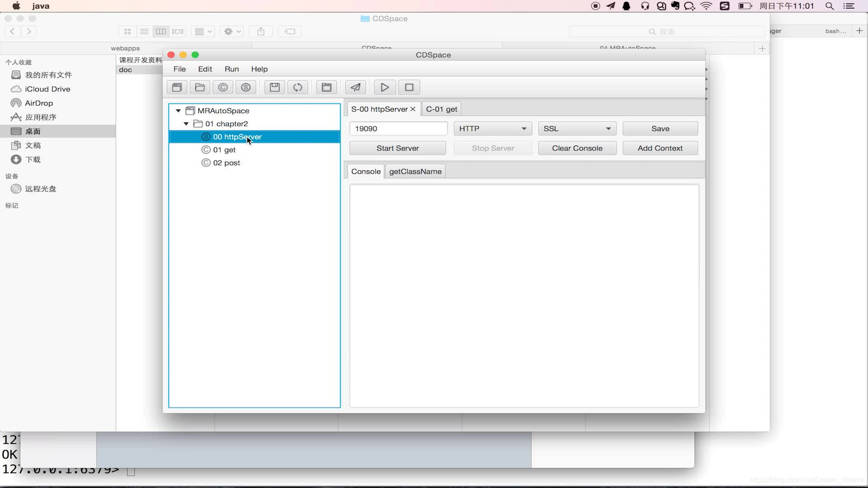Collapse the 01 chapter2 folder in tree
The width and height of the screenshot is (868, 488).
(186, 123)
